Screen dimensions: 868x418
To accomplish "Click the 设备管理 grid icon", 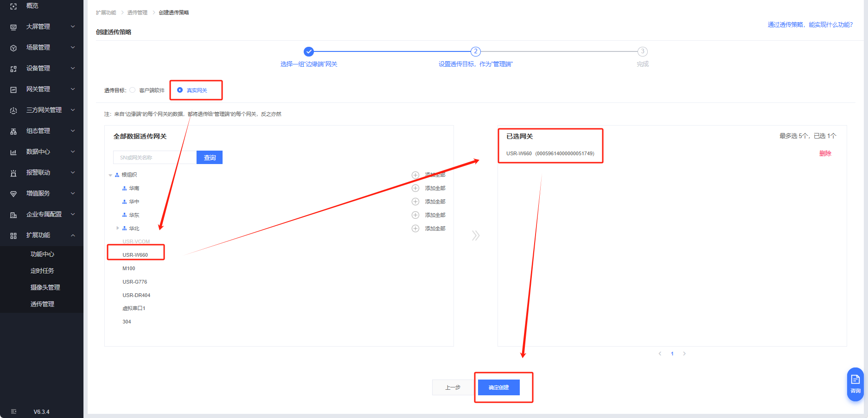I will tap(13, 69).
